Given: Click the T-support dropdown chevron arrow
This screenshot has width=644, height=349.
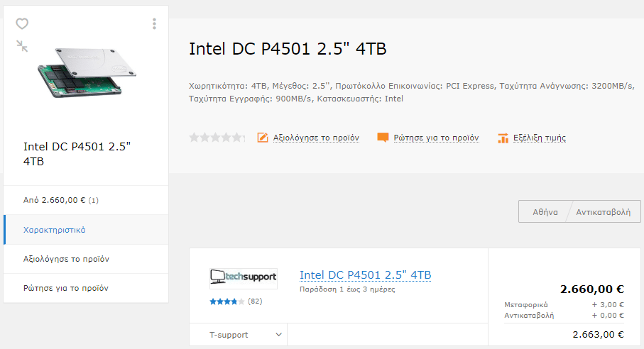Looking at the screenshot, I should click(x=279, y=335).
